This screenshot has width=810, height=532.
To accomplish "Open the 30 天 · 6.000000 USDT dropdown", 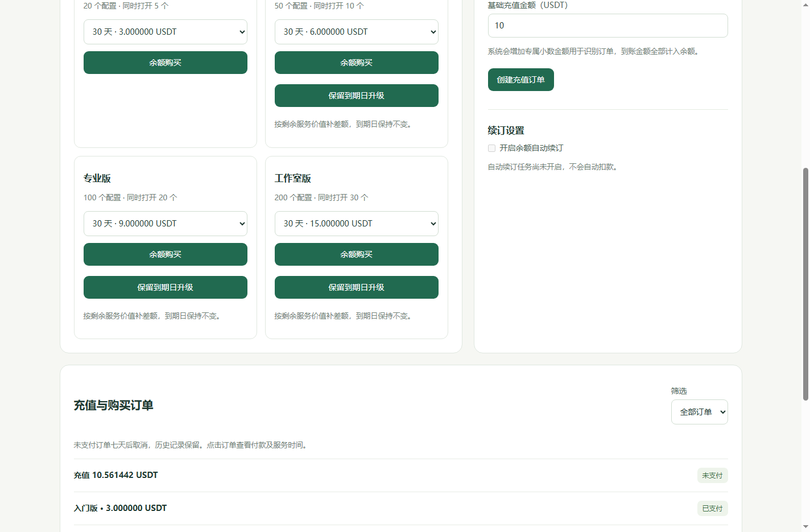I will pyautogui.click(x=357, y=32).
